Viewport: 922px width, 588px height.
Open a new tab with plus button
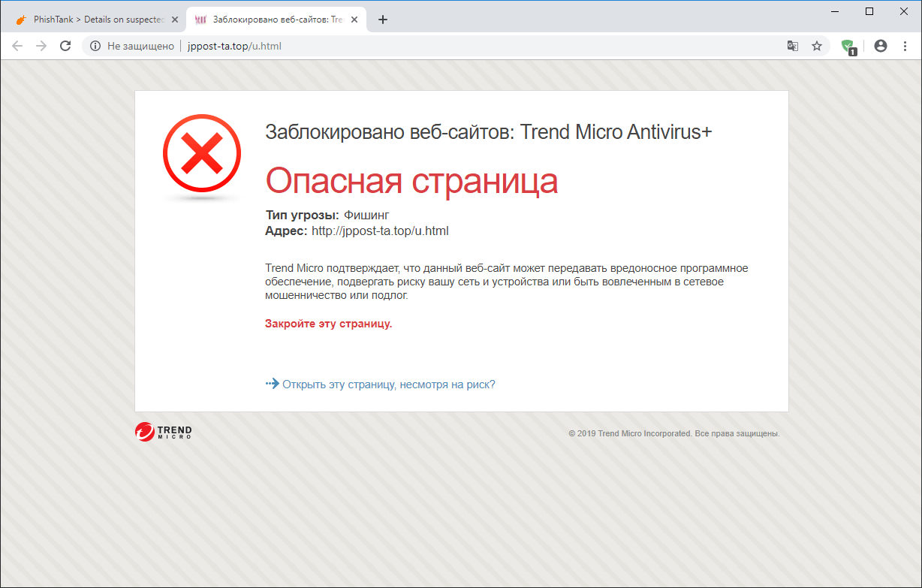click(x=383, y=20)
